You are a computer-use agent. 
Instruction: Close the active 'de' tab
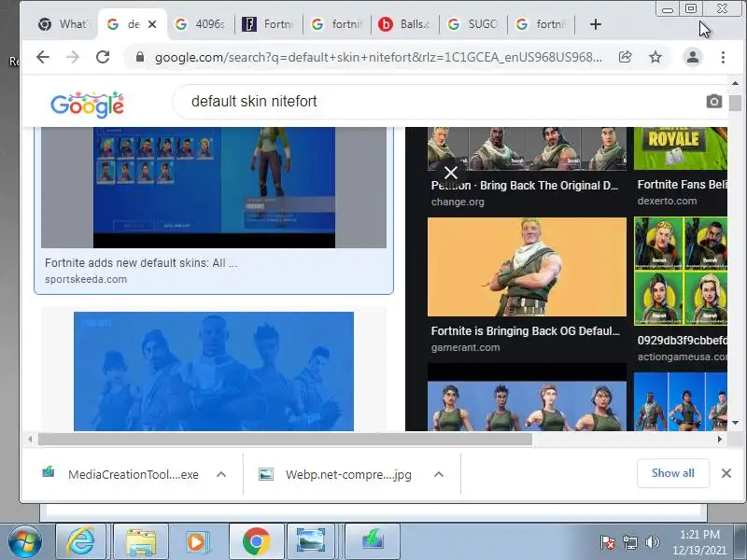[x=152, y=24]
